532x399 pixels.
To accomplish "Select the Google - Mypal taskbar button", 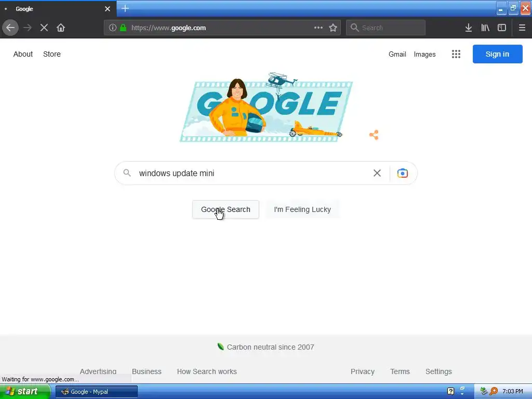I will click(97, 392).
